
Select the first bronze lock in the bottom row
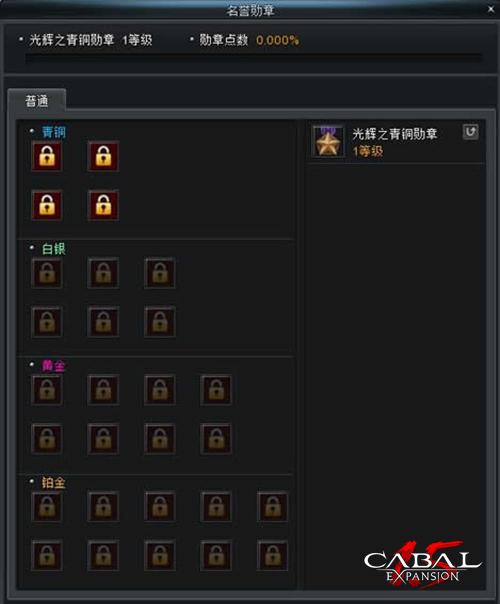pos(47,205)
